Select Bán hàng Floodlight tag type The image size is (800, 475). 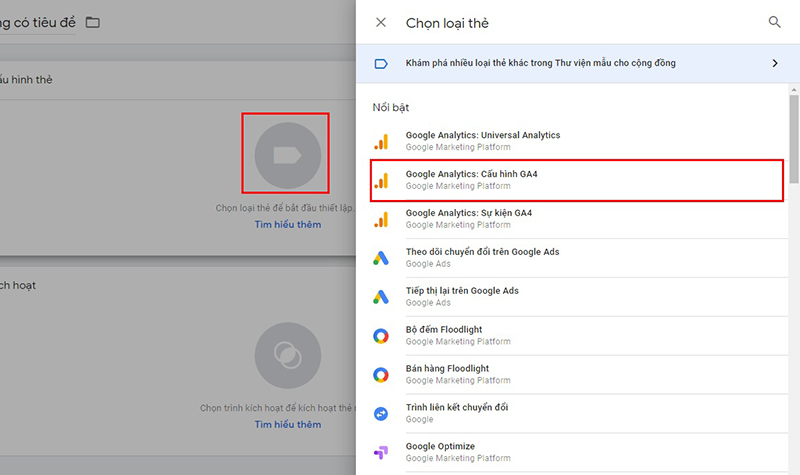[x=580, y=374]
